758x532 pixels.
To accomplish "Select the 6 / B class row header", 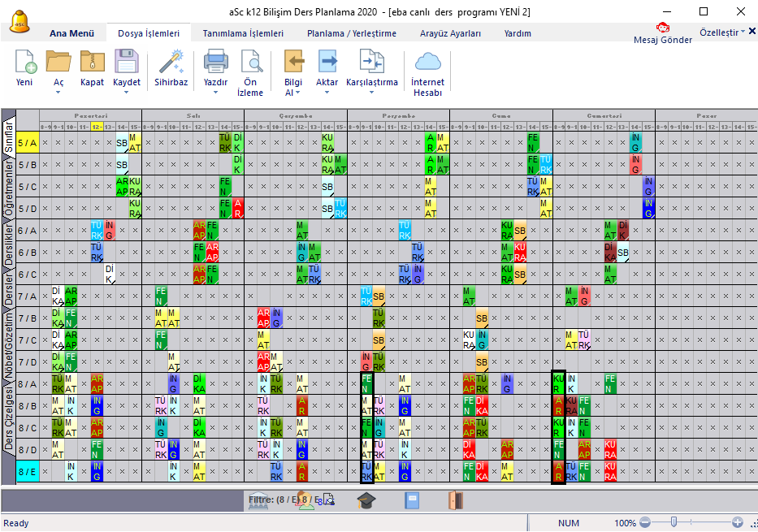I will pos(28,253).
